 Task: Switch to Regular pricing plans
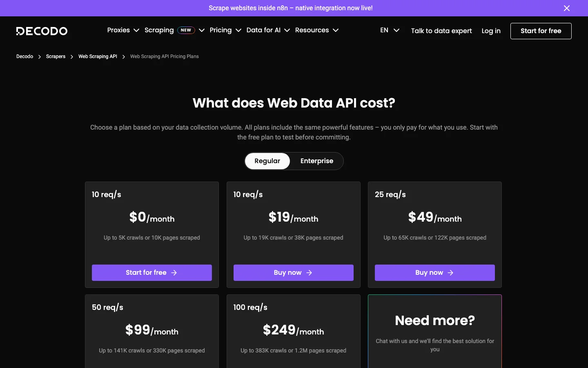pyautogui.click(x=267, y=161)
